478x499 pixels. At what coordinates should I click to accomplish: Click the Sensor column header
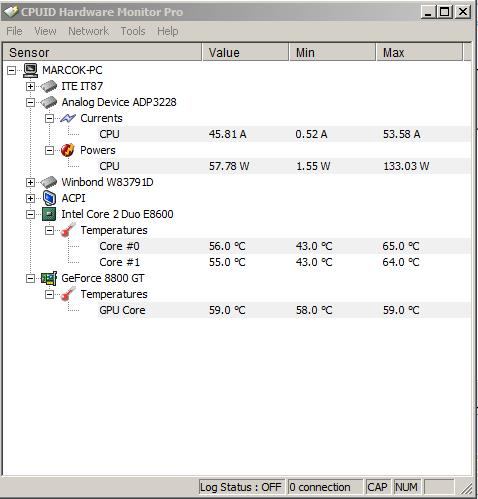click(x=102, y=53)
